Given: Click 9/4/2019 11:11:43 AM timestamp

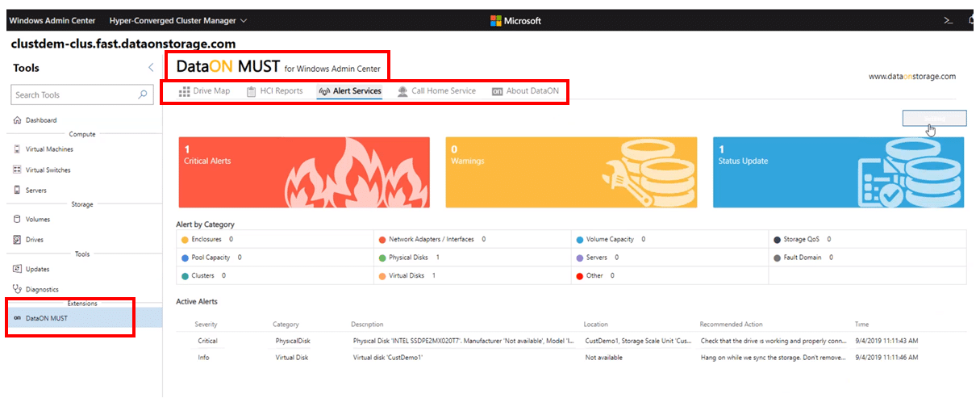Looking at the screenshot, I should 886,341.
